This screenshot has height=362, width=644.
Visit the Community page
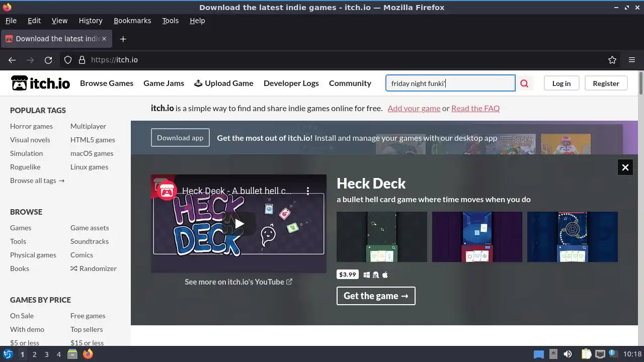click(x=350, y=83)
